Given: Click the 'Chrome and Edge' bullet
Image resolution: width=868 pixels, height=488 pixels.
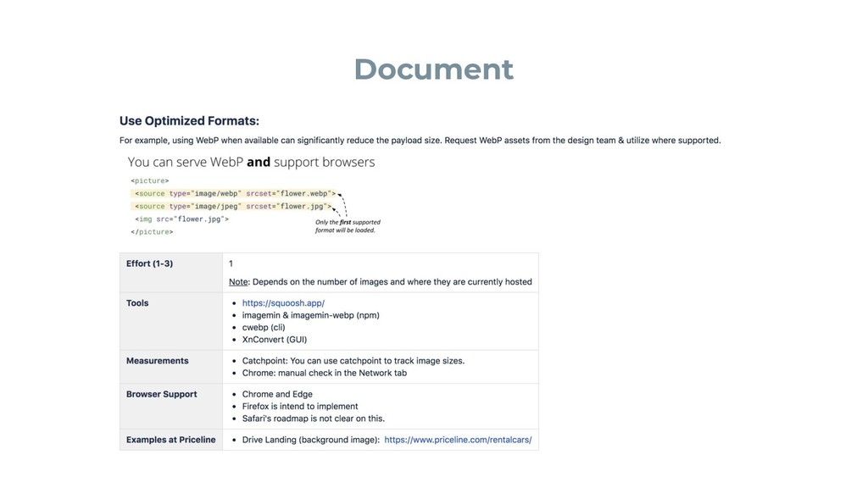Looking at the screenshot, I should [x=277, y=395].
